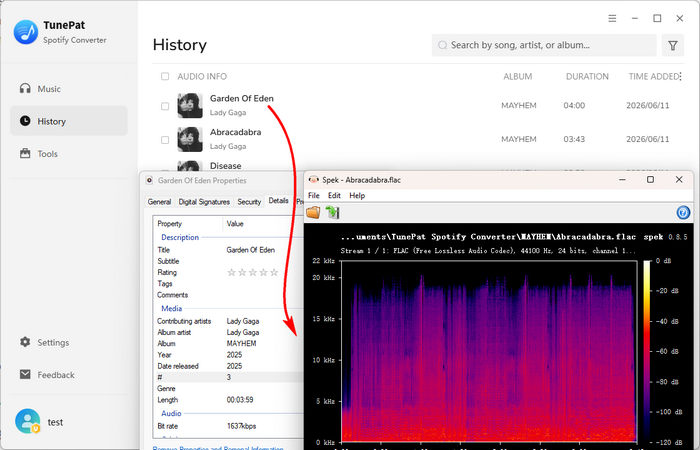Click the TunePat logo icon

tap(26, 32)
